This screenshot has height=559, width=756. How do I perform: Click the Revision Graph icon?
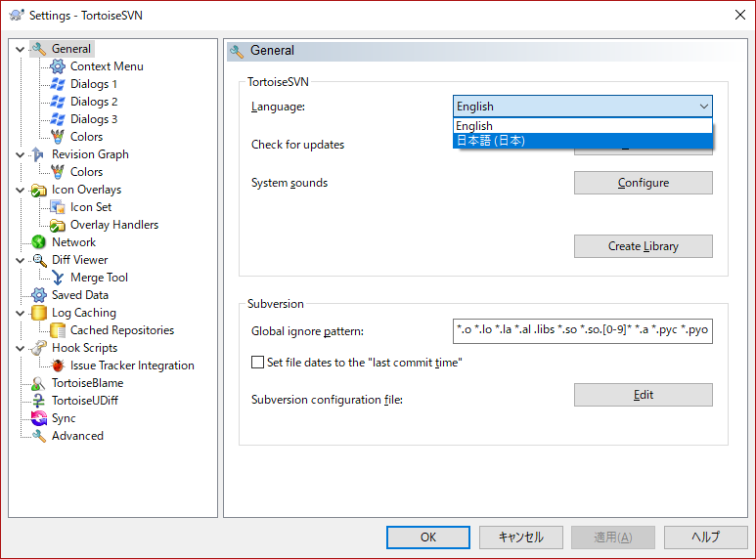click(38, 154)
